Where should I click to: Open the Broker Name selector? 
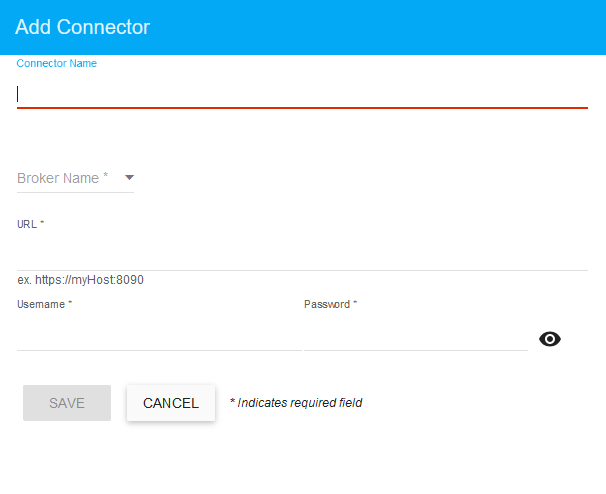(60, 178)
